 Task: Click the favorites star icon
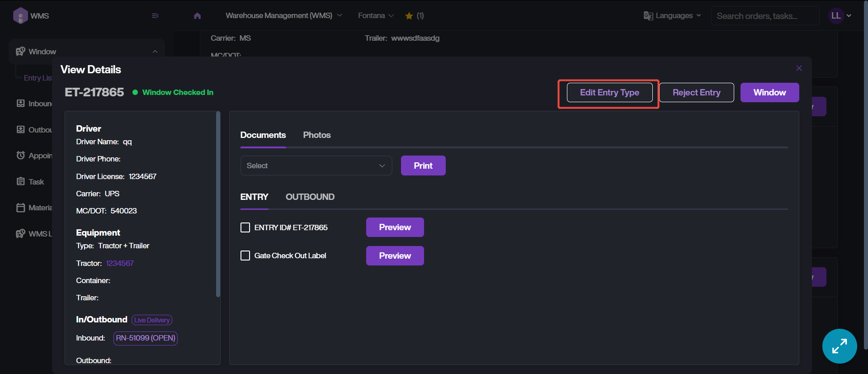click(x=409, y=16)
